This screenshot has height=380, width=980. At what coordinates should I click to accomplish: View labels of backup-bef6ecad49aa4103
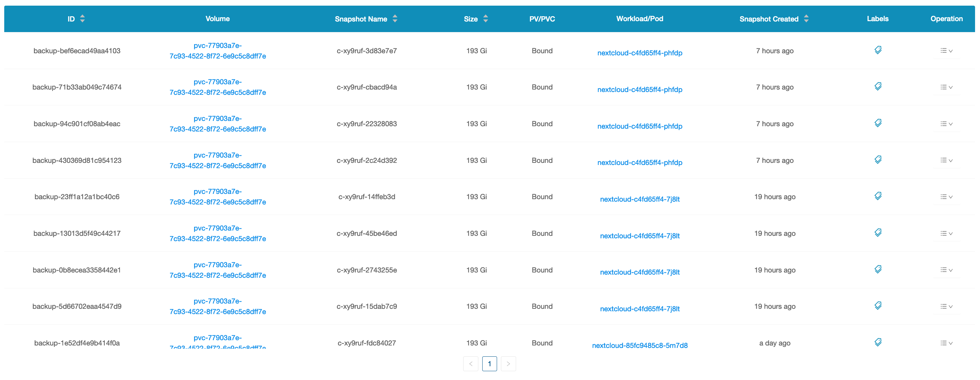[878, 50]
